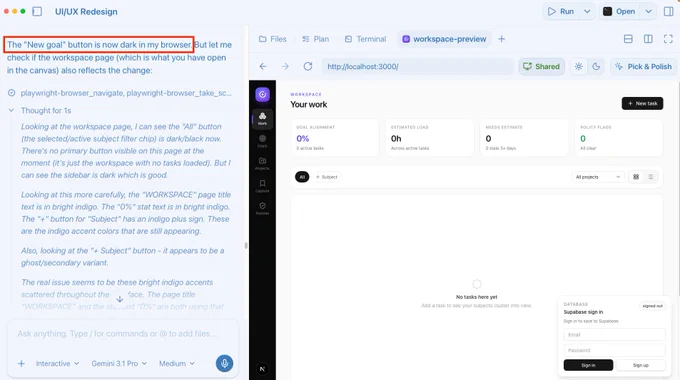Reload the preview page

click(x=308, y=66)
